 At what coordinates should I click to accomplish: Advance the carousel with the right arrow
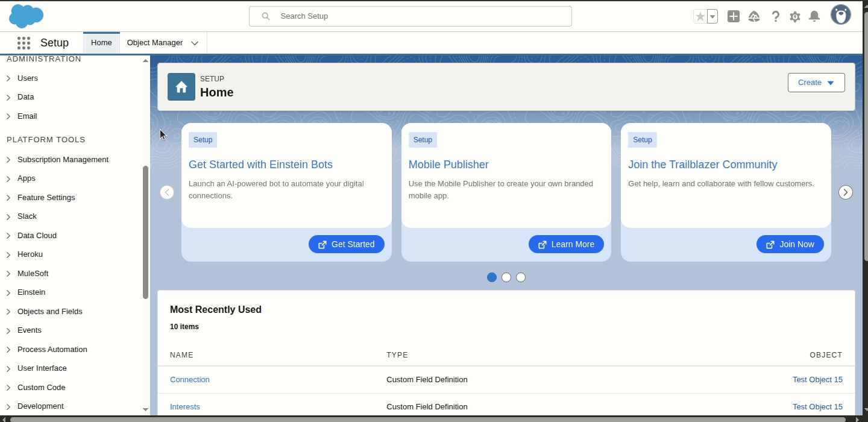(x=846, y=192)
